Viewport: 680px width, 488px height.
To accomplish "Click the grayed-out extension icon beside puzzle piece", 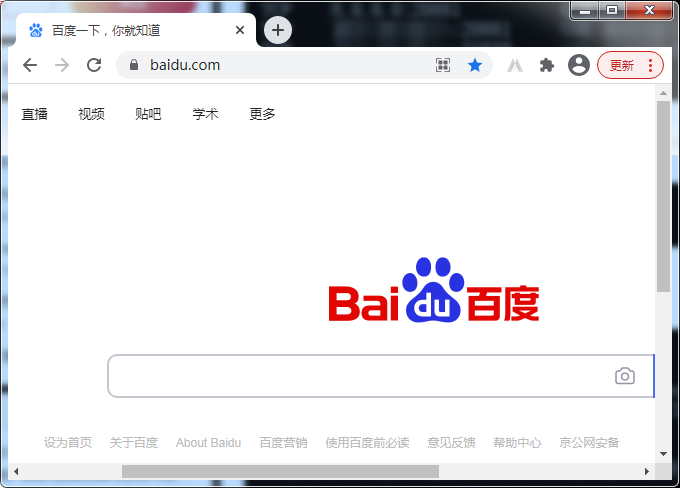I will (x=515, y=66).
